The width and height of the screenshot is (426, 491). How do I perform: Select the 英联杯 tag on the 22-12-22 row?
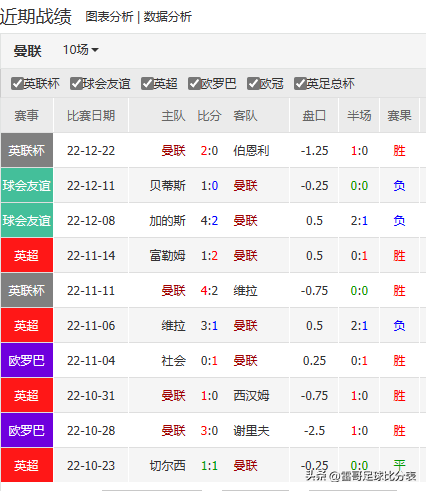[27, 150]
